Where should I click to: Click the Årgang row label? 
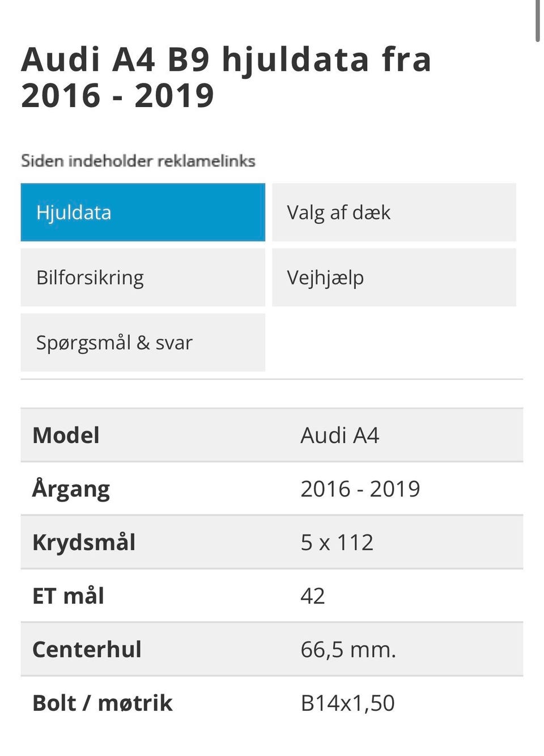[x=71, y=489]
